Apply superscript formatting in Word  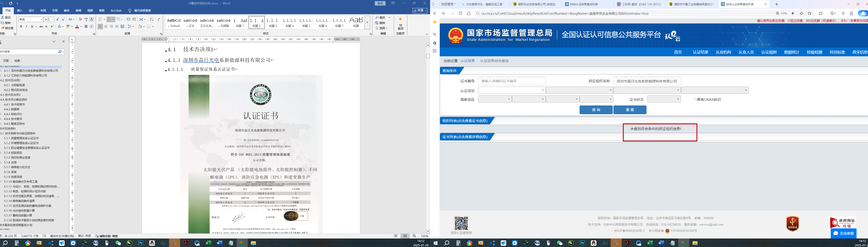(52, 27)
